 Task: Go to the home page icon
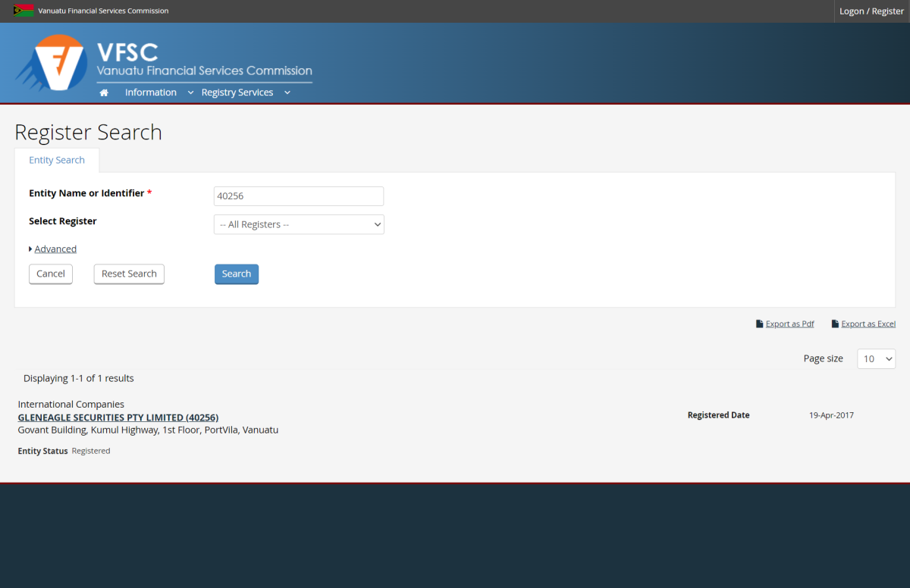[x=104, y=92]
